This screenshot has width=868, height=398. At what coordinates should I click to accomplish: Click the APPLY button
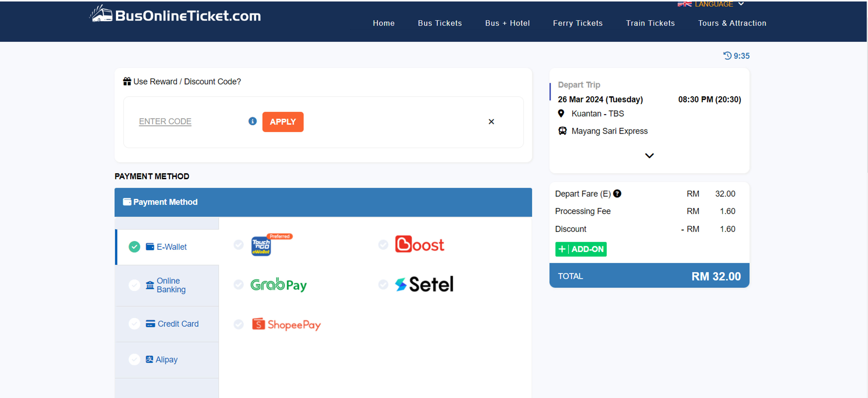(283, 122)
